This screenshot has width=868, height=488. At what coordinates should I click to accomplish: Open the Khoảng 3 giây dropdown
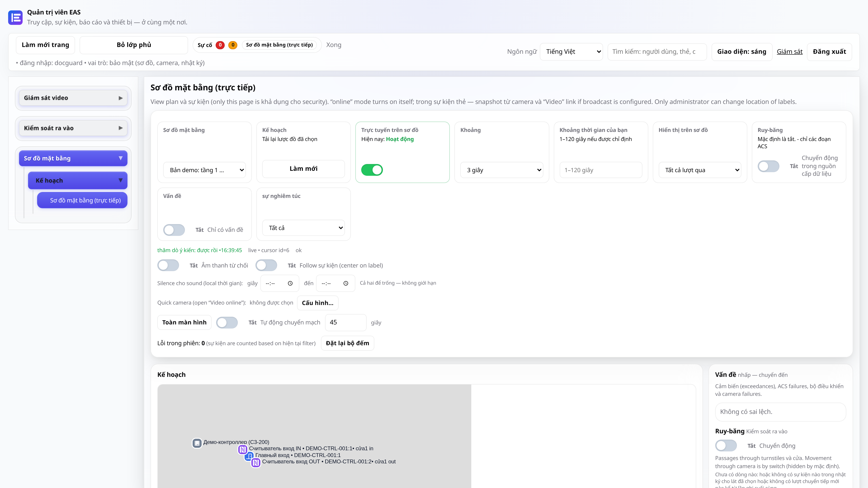coord(502,170)
